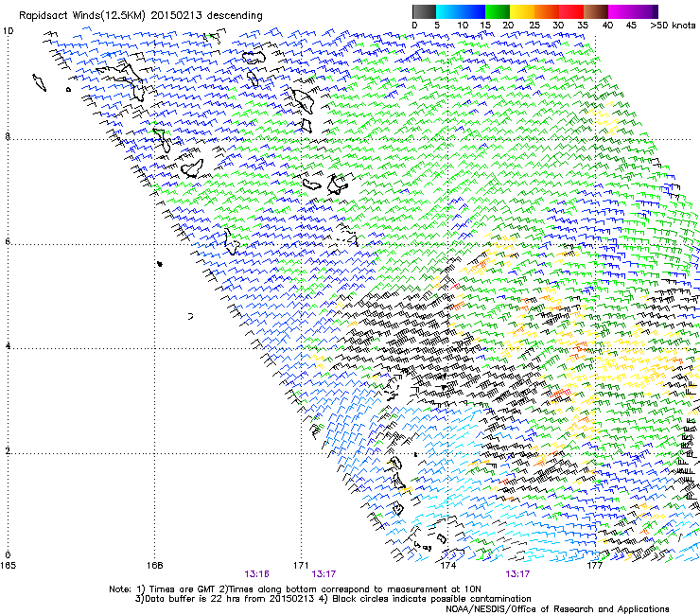Click the yellow 20-25 knots legend swatch
700x615 pixels.
522,11
